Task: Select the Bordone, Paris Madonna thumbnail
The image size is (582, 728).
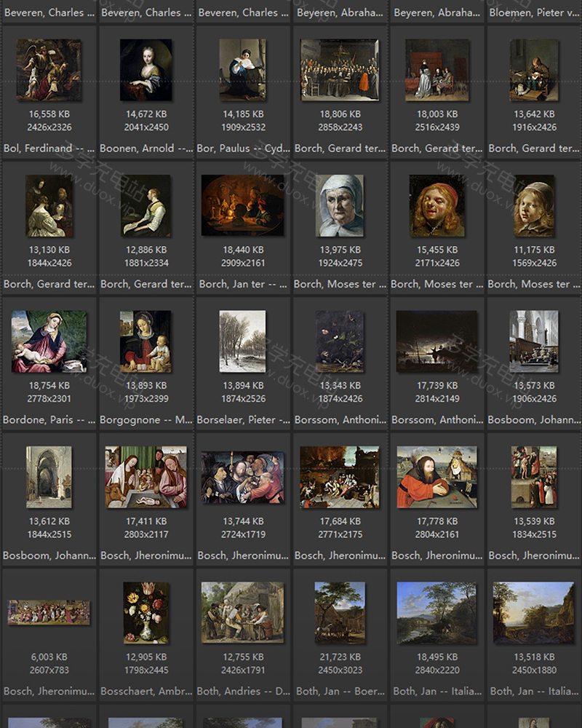Action: point(49,341)
